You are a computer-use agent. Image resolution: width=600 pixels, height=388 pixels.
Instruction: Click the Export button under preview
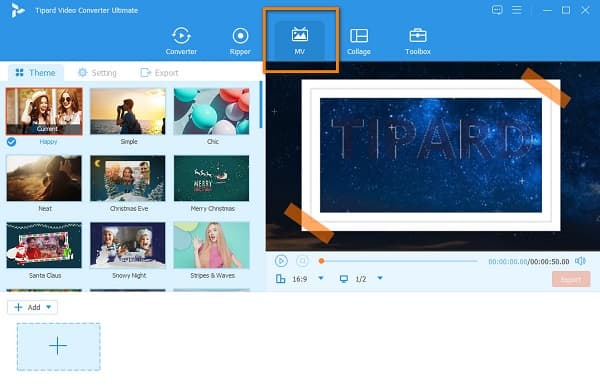coord(571,279)
